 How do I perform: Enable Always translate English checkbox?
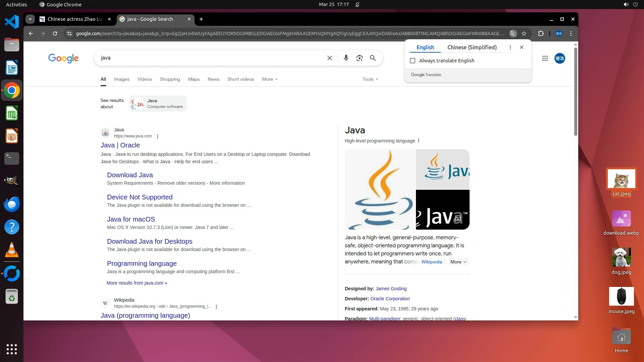pyautogui.click(x=413, y=61)
